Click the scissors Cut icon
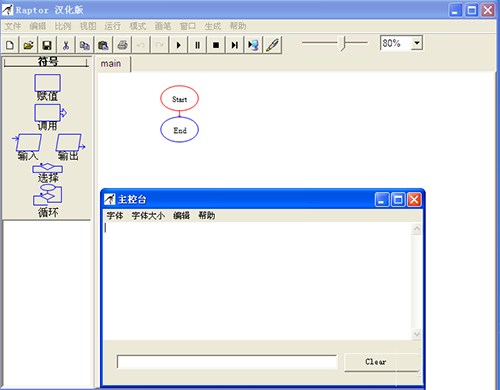This screenshot has height=390, width=500. (66, 45)
